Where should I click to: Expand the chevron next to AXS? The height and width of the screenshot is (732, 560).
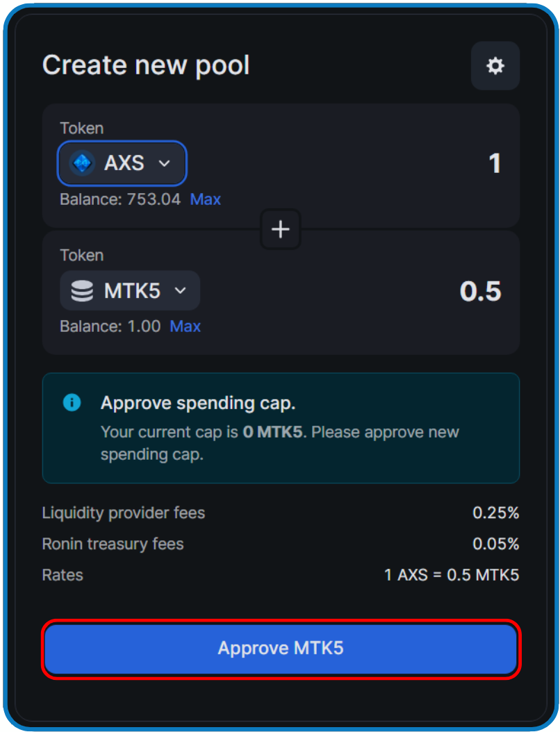pyautogui.click(x=165, y=163)
